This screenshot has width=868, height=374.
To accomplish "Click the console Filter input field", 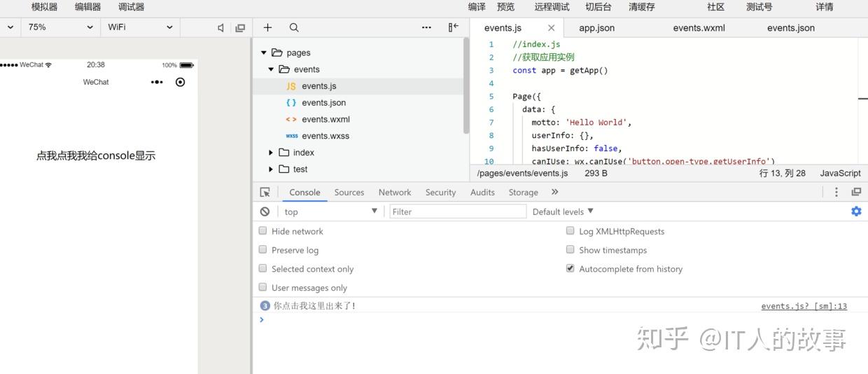I will 457,212.
